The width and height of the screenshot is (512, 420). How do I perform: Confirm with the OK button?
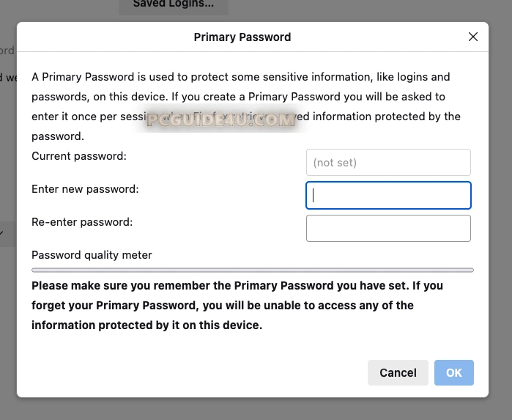pos(453,372)
